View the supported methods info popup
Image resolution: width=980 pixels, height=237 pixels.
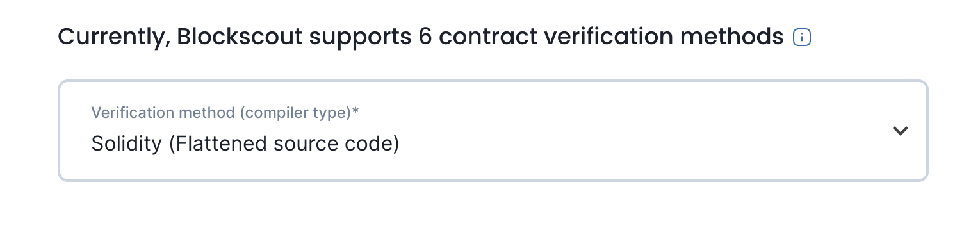click(x=802, y=38)
